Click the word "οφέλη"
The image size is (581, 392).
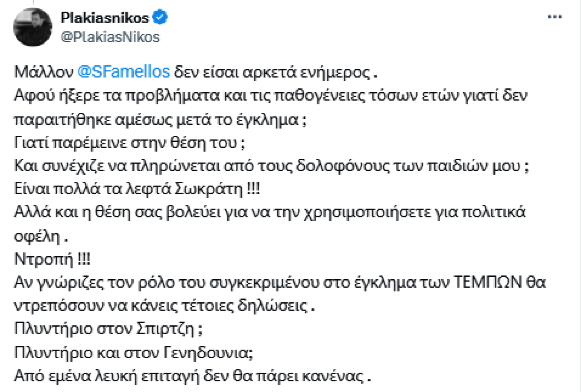tap(37, 236)
